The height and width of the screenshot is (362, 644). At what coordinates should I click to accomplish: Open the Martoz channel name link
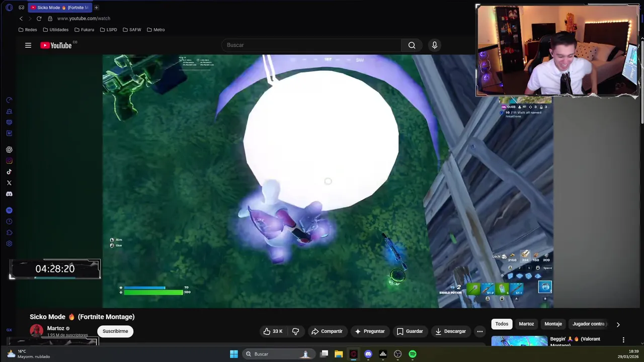(55, 328)
